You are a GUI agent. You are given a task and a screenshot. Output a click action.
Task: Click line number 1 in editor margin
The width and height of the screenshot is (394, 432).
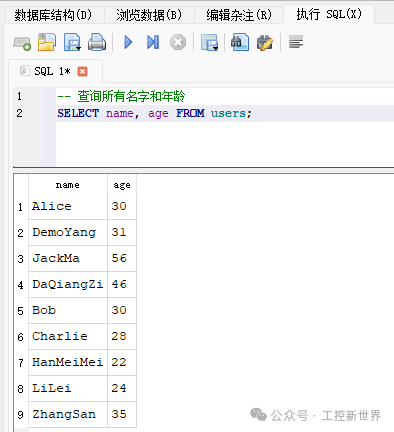point(19,96)
